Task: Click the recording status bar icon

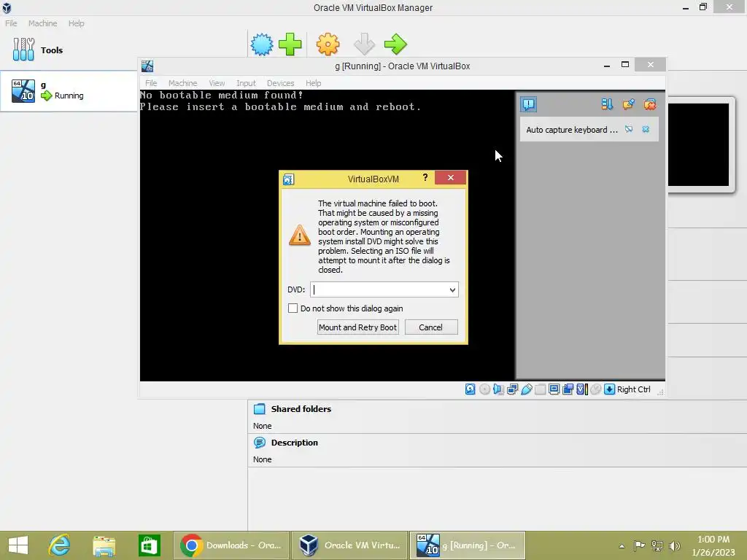Action: click(x=568, y=389)
